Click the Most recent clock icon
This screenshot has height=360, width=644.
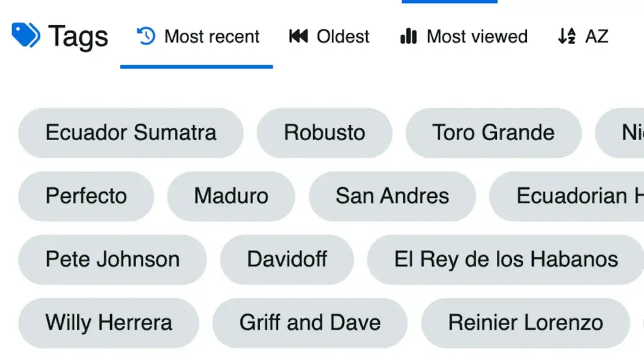coord(146,36)
